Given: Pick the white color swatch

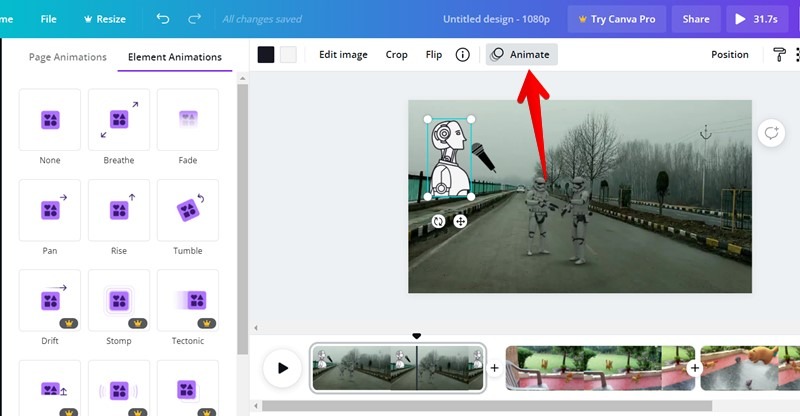Looking at the screenshot, I should 288,55.
